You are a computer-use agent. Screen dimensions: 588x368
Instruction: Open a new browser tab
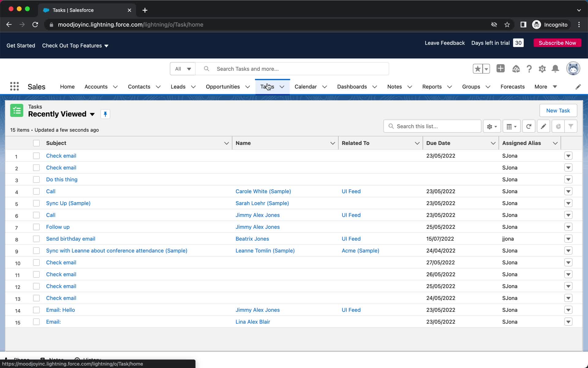click(145, 10)
